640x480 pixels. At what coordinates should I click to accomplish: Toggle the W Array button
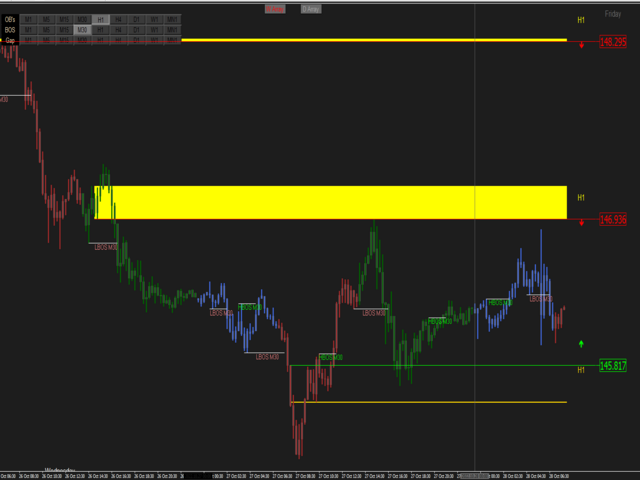275,9
